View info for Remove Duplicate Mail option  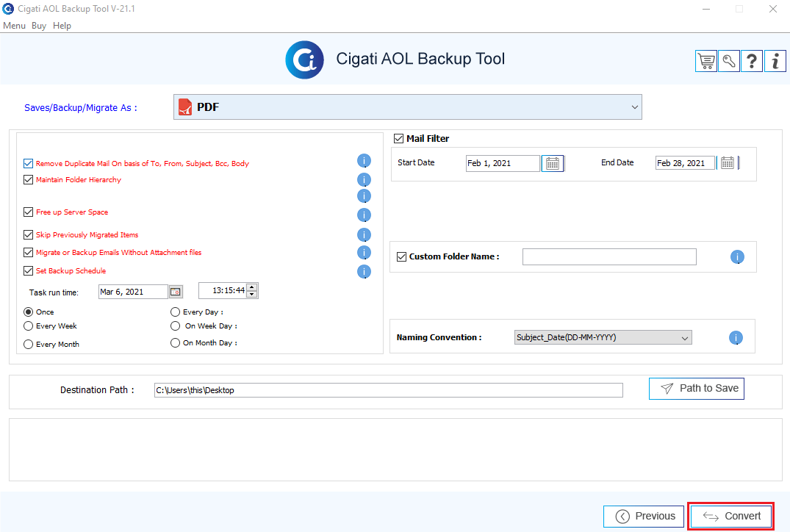pos(364,161)
